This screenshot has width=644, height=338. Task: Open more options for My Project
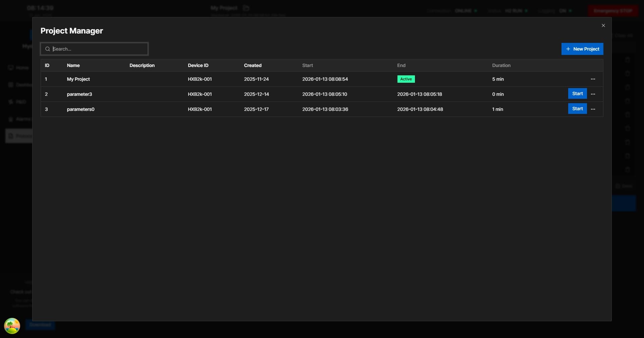point(593,79)
